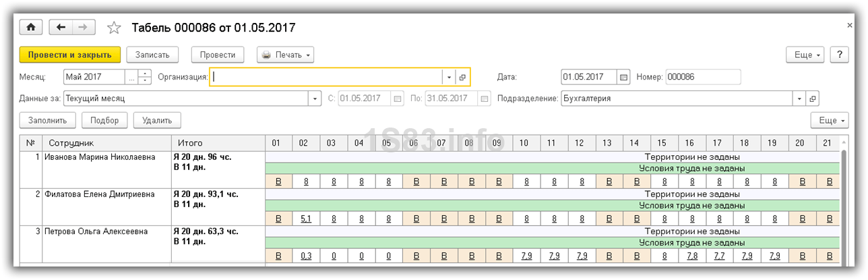Expand the Подразделение dropdown list

click(799, 99)
